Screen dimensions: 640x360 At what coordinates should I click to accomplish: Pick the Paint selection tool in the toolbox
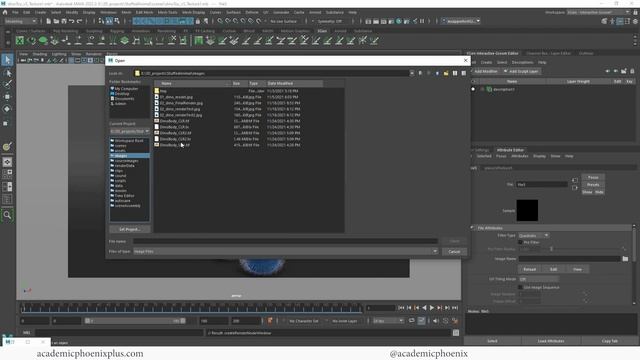(x=7, y=84)
